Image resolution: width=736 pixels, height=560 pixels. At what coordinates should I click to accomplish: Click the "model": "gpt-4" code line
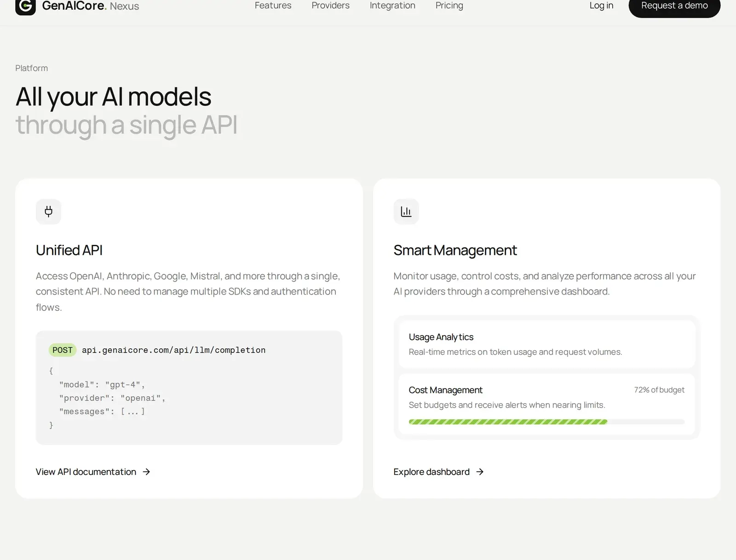point(102,385)
